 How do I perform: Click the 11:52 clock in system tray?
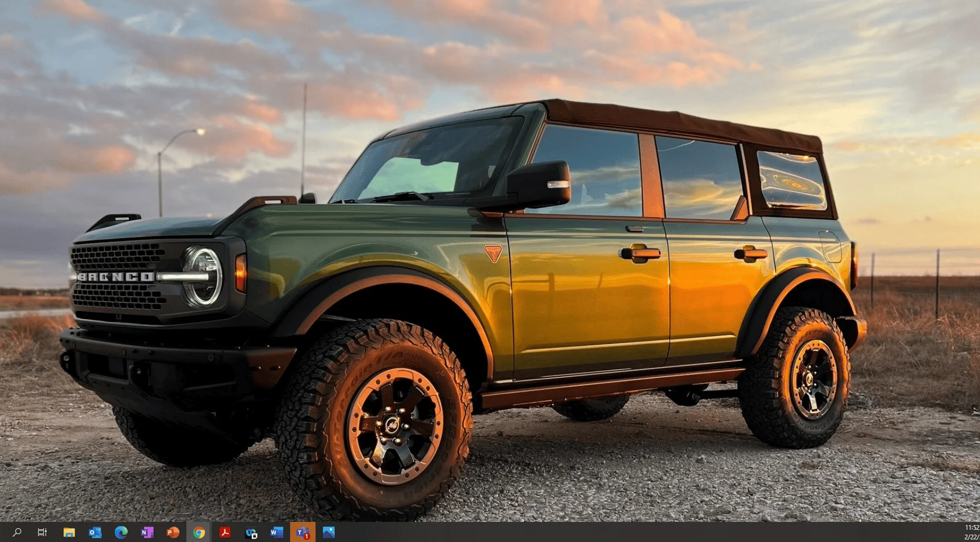click(972, 527)
